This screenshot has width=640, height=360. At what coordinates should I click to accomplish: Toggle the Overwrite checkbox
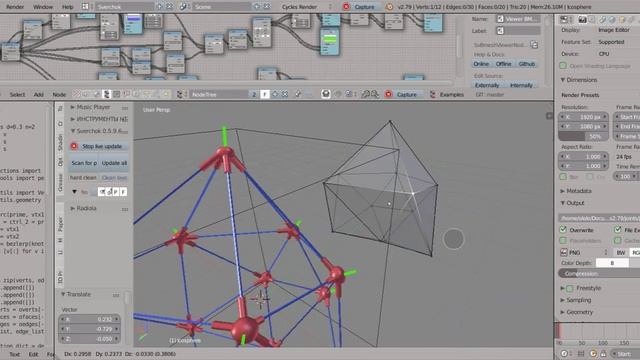(563, 230)
